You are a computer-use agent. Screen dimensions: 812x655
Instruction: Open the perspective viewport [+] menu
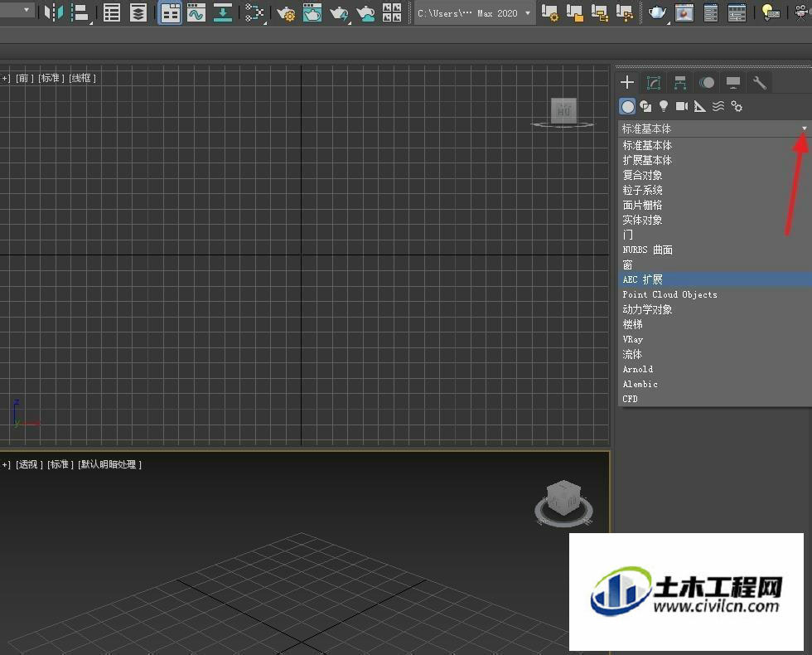click(x=6, y=464)
